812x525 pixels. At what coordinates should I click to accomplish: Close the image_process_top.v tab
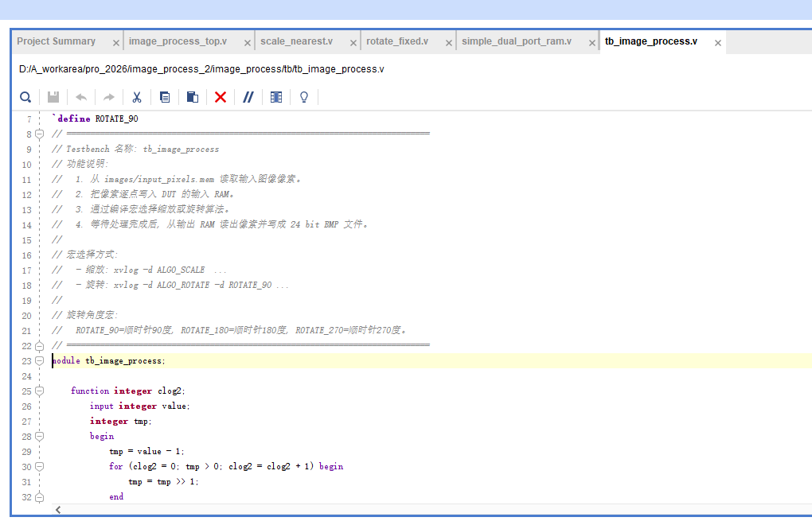point(248,43)
